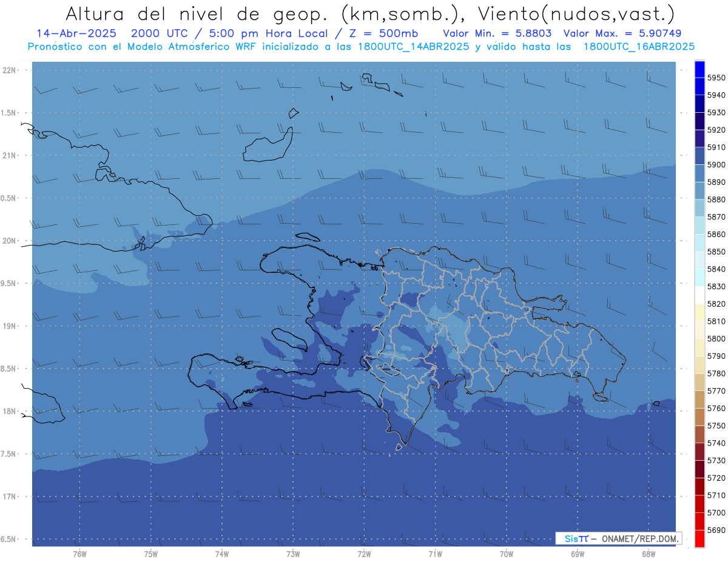Image resolution: width=728 pixels, height=562 pixels.
Task: Choose the swatch between 5880 and 5890
Action: 699,191
